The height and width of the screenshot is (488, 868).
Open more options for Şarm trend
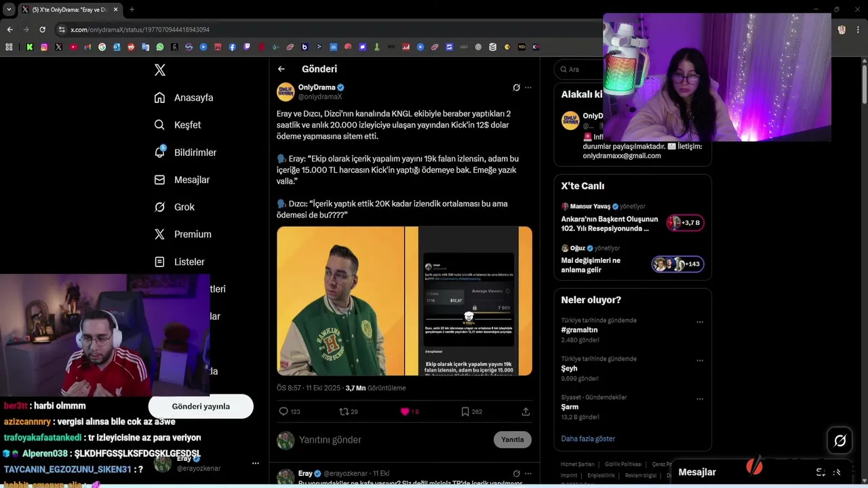click(x=700, y=399)
